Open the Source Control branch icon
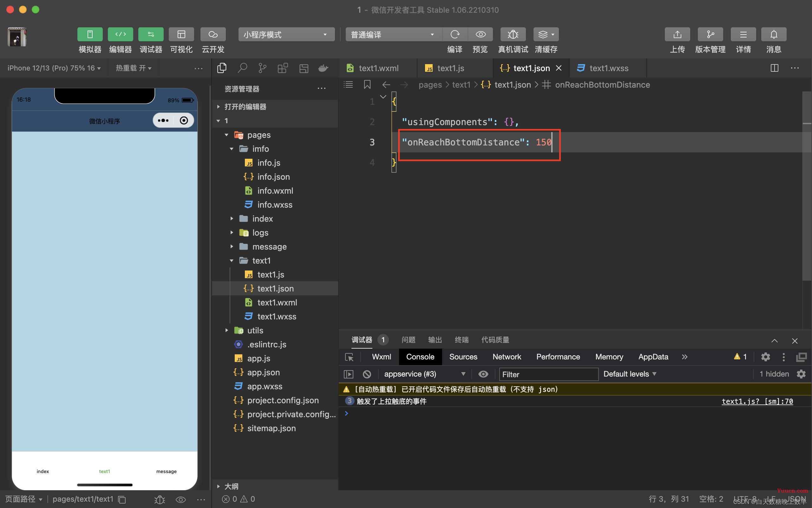This screenshot has width=812, height=508. point(262,68)
